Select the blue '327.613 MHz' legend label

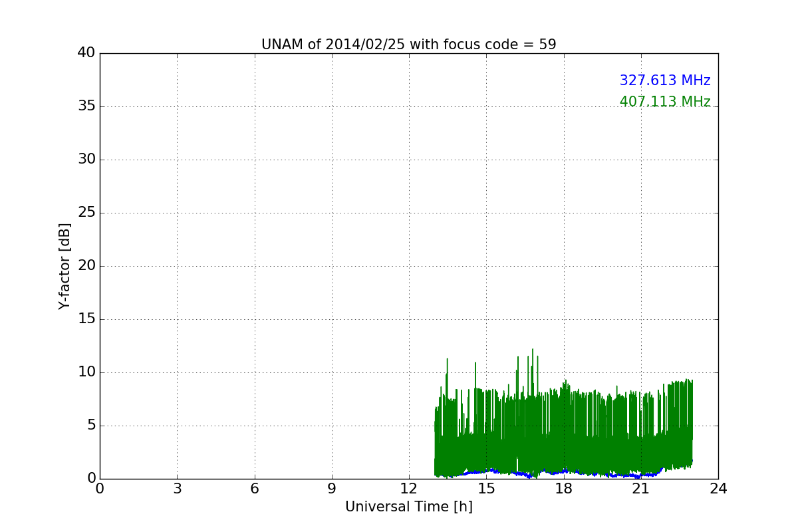coord(665,80)
